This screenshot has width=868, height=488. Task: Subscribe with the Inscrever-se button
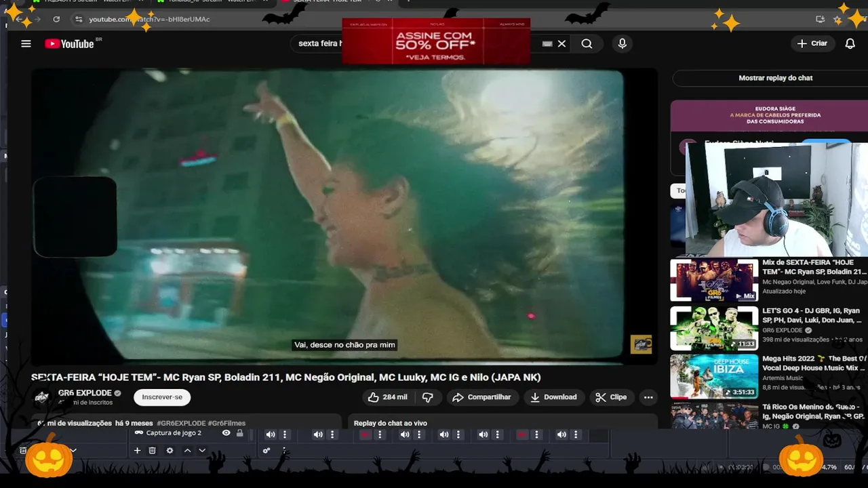pyautogui.click(x=162, y=397)
